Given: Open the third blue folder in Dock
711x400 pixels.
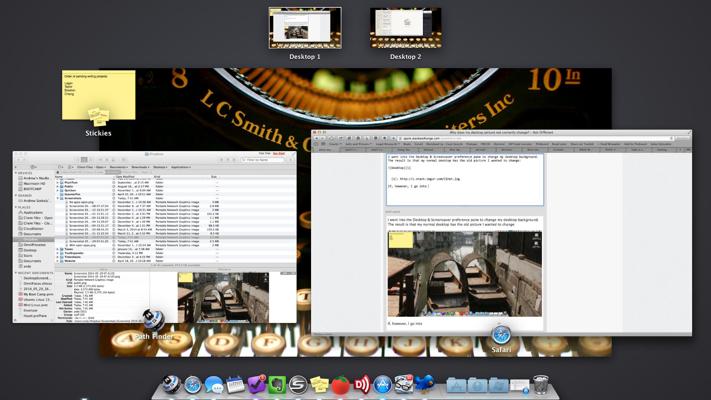Looking at the screenshot, I should click(498, 385).
